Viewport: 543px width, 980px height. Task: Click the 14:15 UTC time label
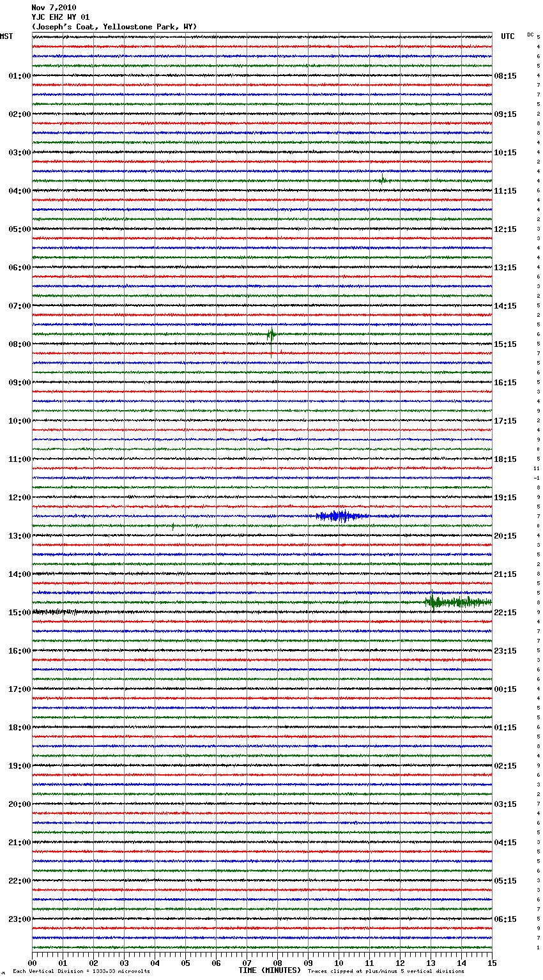(505, 306)
